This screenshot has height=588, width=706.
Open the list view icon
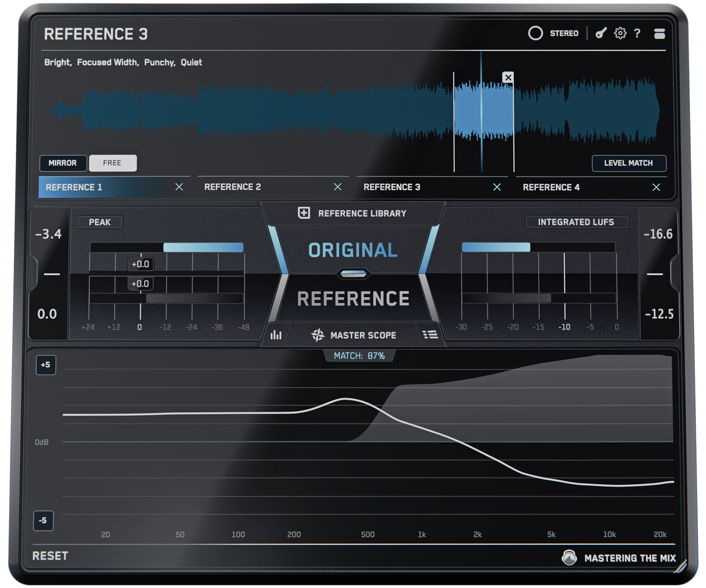click(430, 335)
